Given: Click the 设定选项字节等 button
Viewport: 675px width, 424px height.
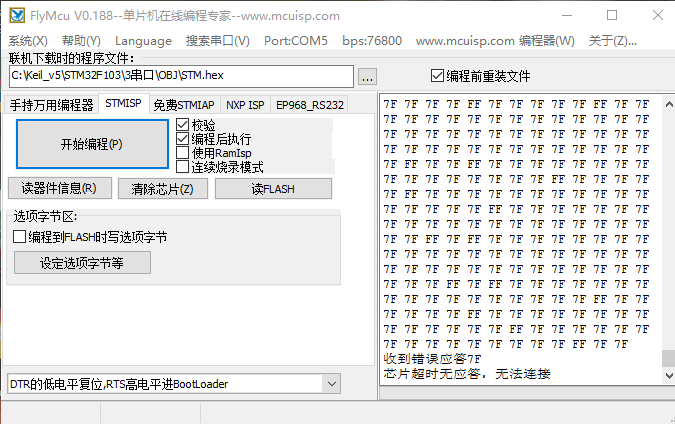Looking at the screenshot, I should click(82, 263).
